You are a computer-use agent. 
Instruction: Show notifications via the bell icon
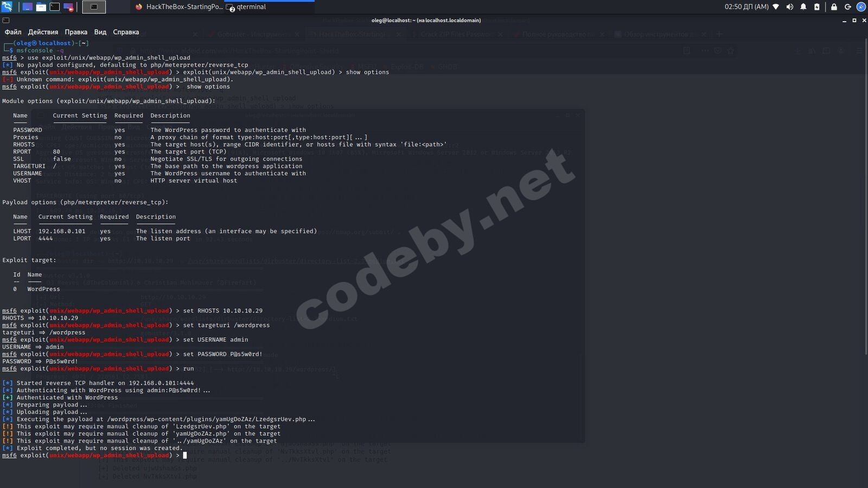click(803, 7)
